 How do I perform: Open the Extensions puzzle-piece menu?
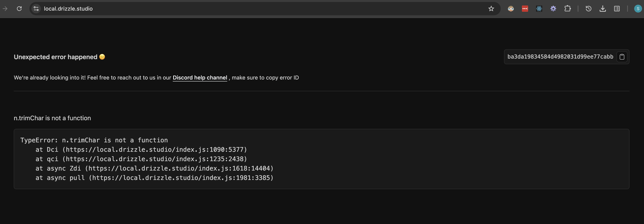[x=567, y=9]
